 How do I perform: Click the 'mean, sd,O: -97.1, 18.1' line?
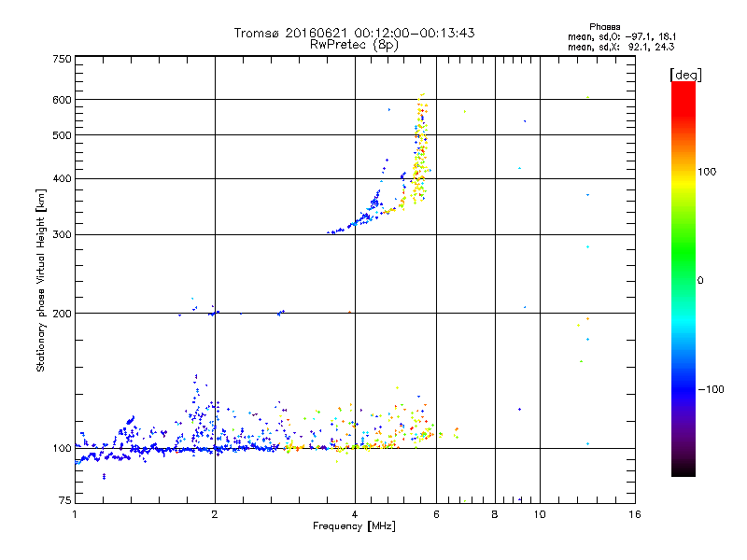(622, 36)
